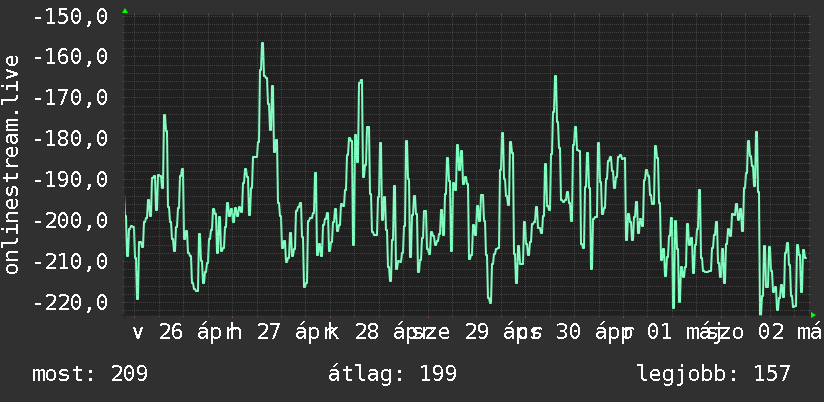824x402 pixels.
Task: Click the -210,0 y-axis label
Action: tap(70, 261)
